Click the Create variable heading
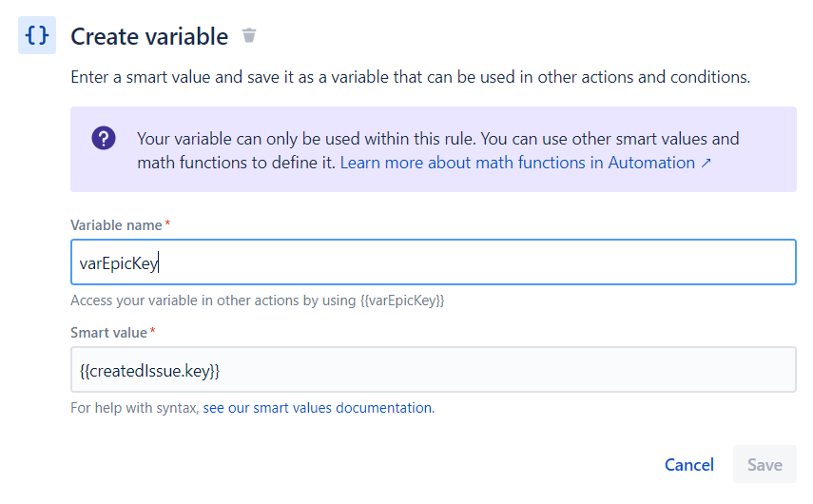The height and width of the screenshot is (504, 813). tap(149, 37)
